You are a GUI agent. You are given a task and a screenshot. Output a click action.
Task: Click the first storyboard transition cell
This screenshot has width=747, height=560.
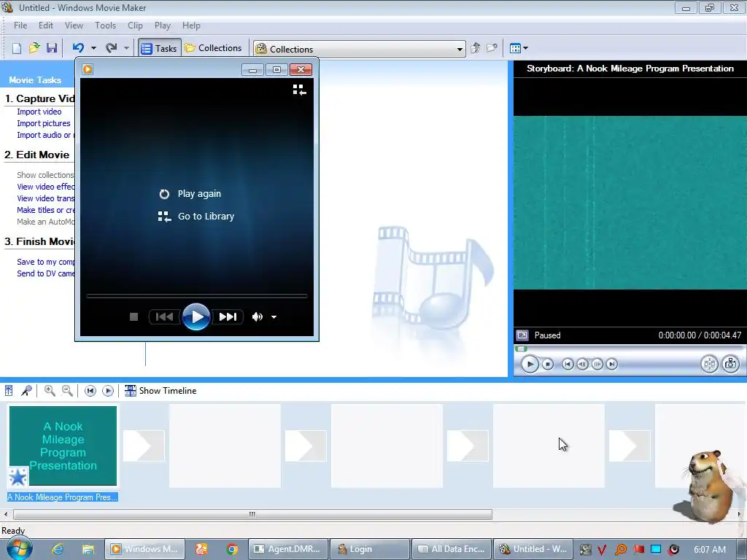pyautogui.click(x=144, y=446)
